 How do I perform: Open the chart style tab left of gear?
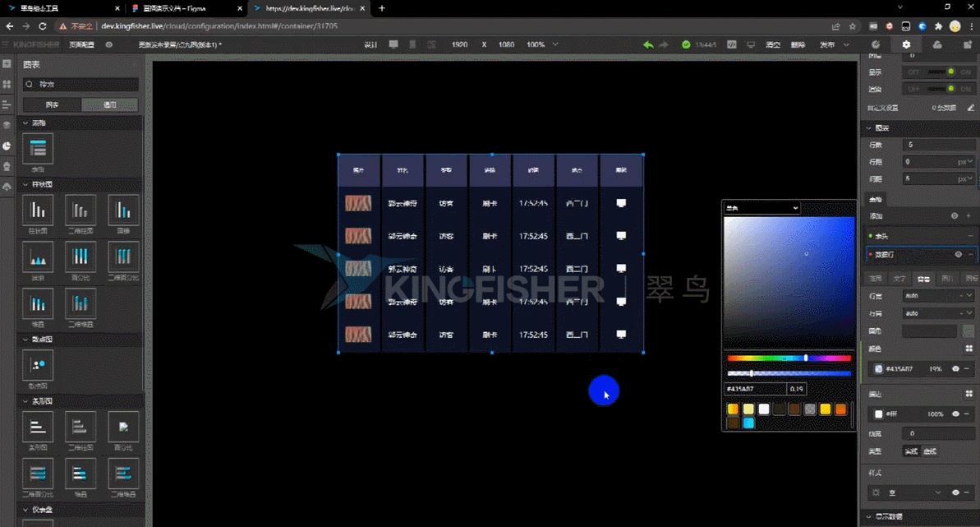click(876, 44)
